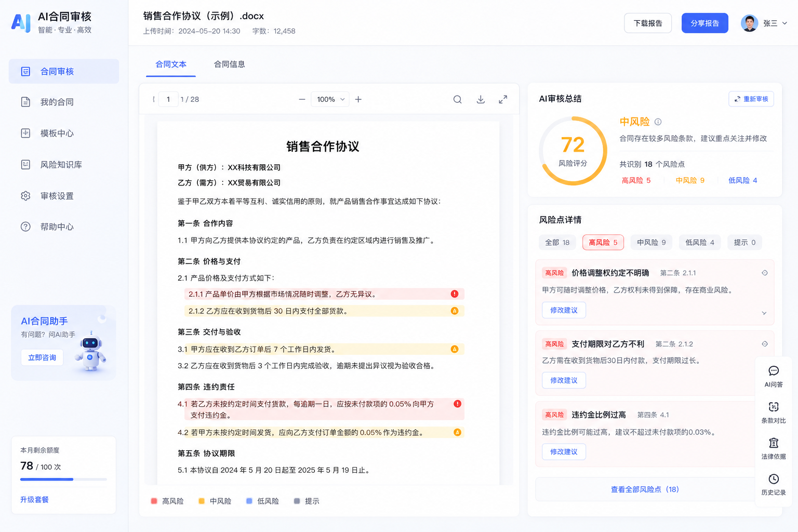Viewport: 798px width, 532px height.
Task: Click 中风险 9 in the summary
Action: click(690, 180)
